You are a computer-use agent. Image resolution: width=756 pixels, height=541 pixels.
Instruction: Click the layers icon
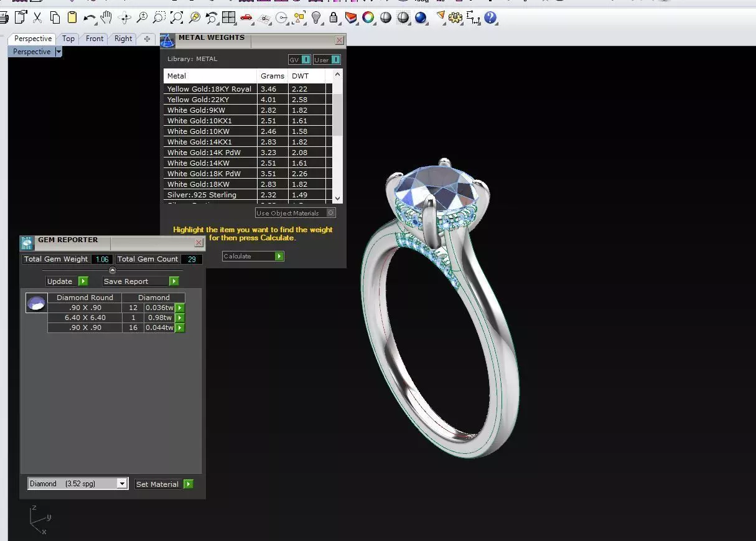click(x=351, y=17)
